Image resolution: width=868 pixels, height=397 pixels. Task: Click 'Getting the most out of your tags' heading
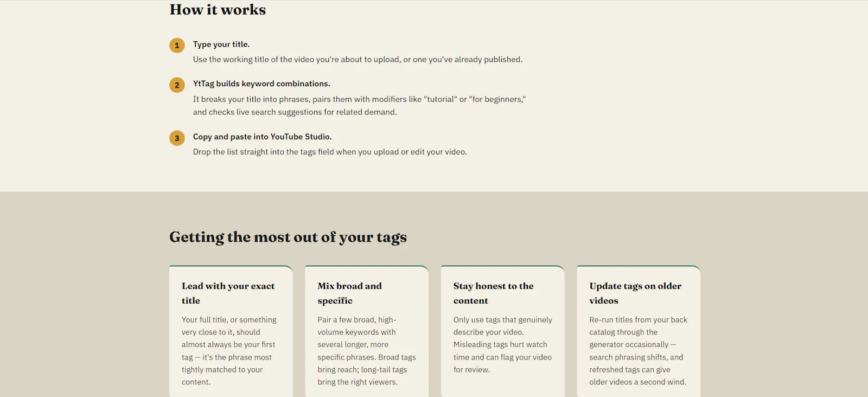(x=288, y=237)
